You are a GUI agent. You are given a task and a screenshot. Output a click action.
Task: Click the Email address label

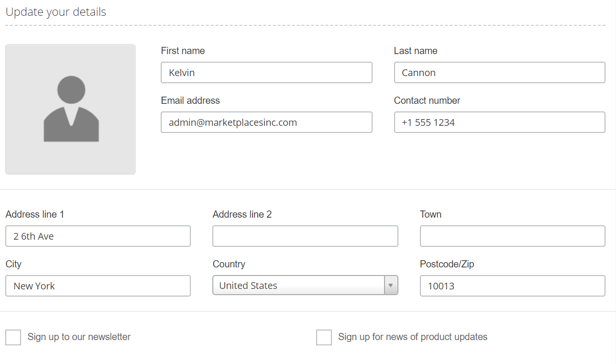click(190, 100)
